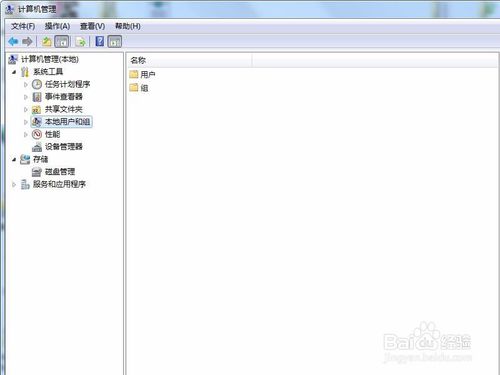Image resolution: width=500 pixels, height=375 pixels.
Task: Expand the 服务和应用程序 node arrow
Action: pyautogui.click(x=14, y=184)
